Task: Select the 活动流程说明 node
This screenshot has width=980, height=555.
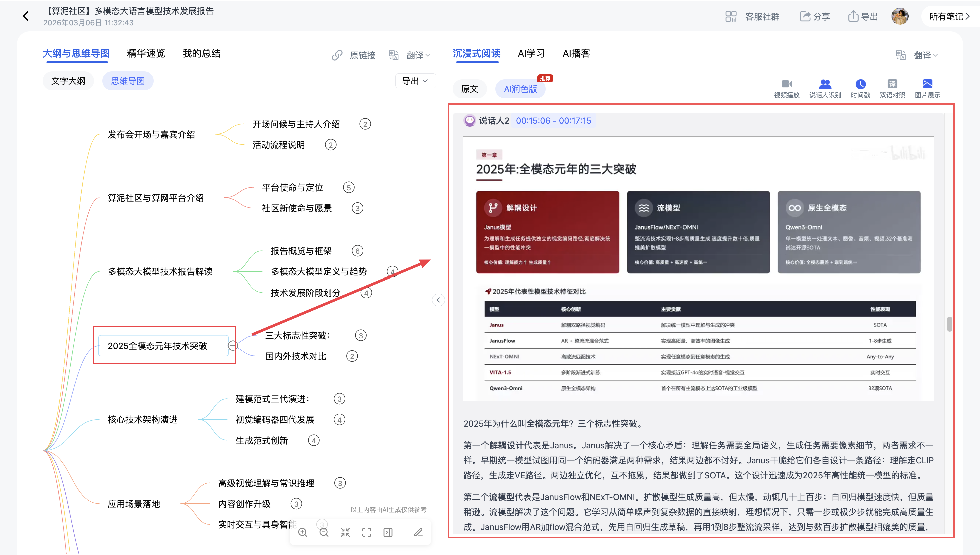Action: pos(278,145)
